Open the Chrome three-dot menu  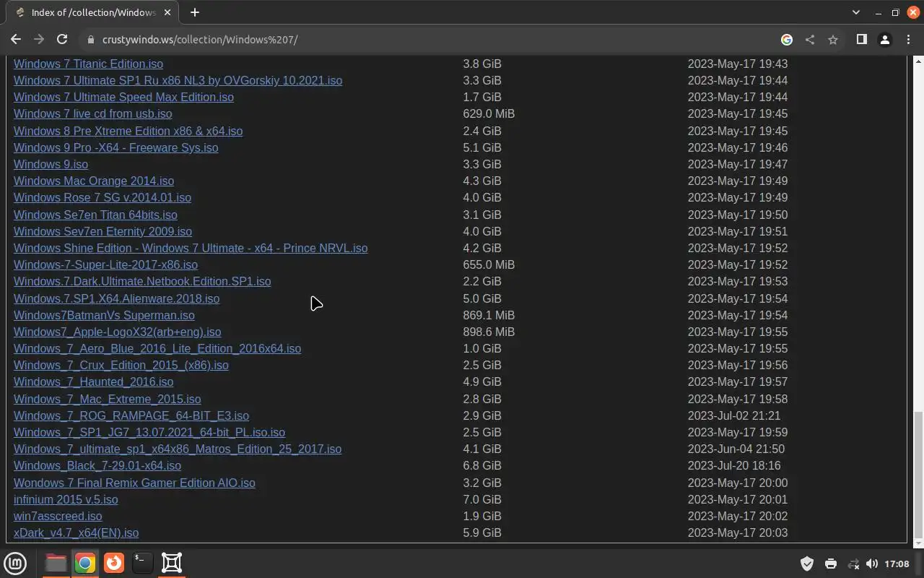tap(908, 40)
